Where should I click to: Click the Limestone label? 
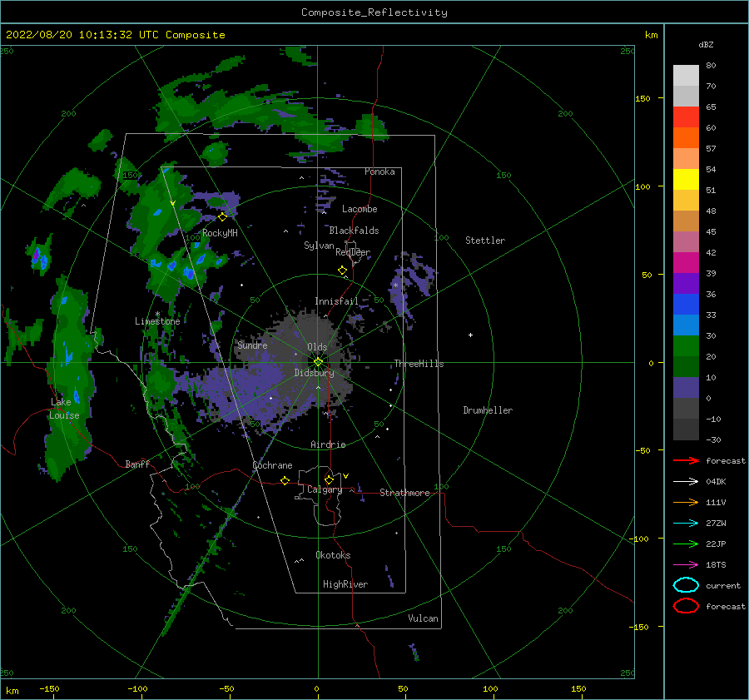coord(157,321)
